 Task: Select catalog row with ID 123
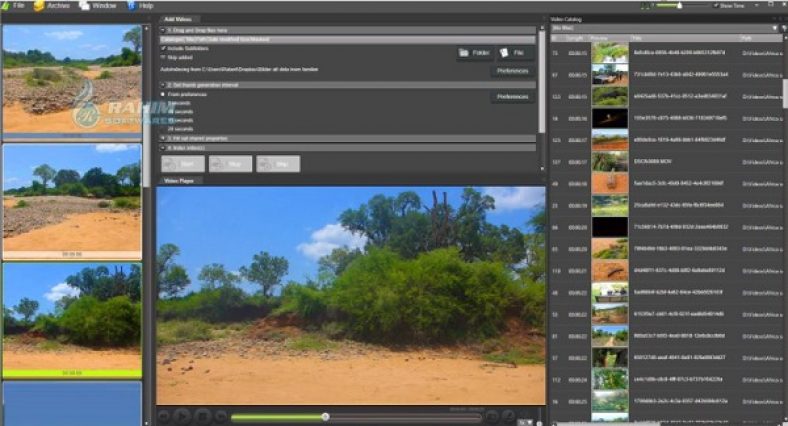click(666, 96)
